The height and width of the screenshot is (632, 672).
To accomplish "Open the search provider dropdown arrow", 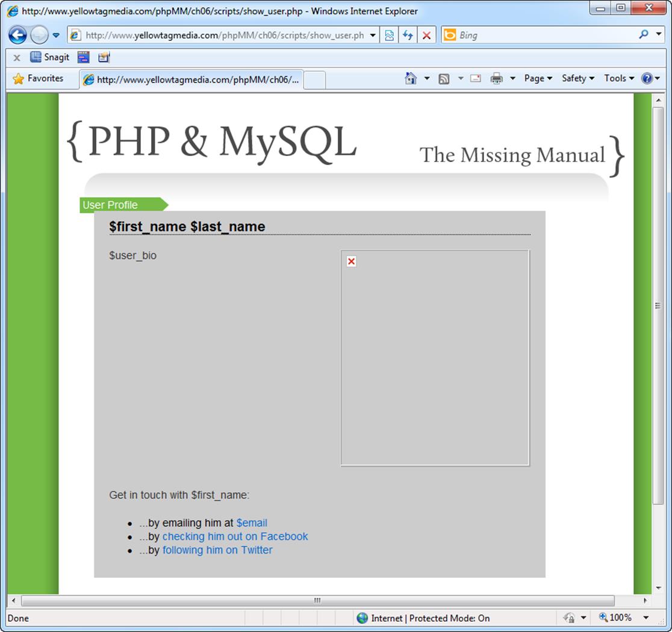I will tap(658, 34).
